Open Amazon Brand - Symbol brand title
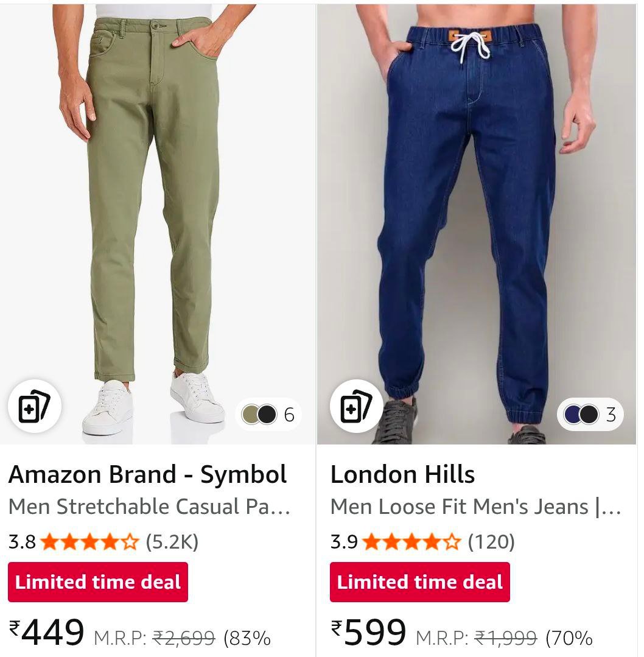Screen dimensions: 644x657 pyautogui.click(x=147, y=475)
